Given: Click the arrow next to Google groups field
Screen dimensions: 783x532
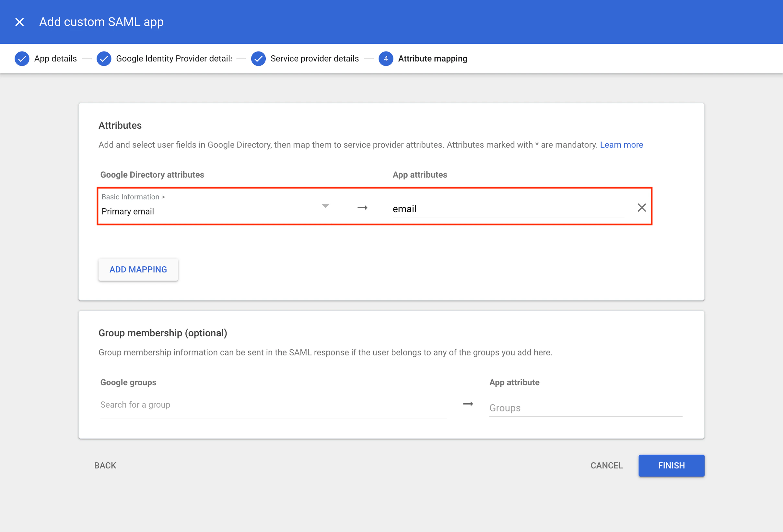Looking at the screenshot, I should point(468,404).
